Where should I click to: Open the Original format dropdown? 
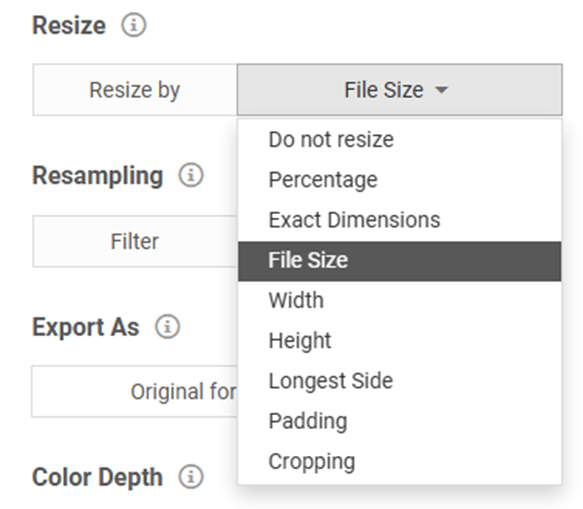click(x=135, y=392)
